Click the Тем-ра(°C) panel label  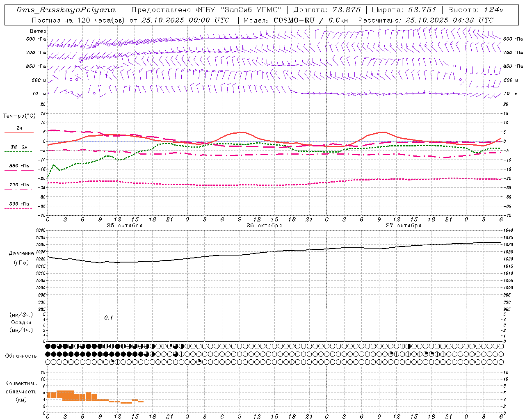(19, 116)
